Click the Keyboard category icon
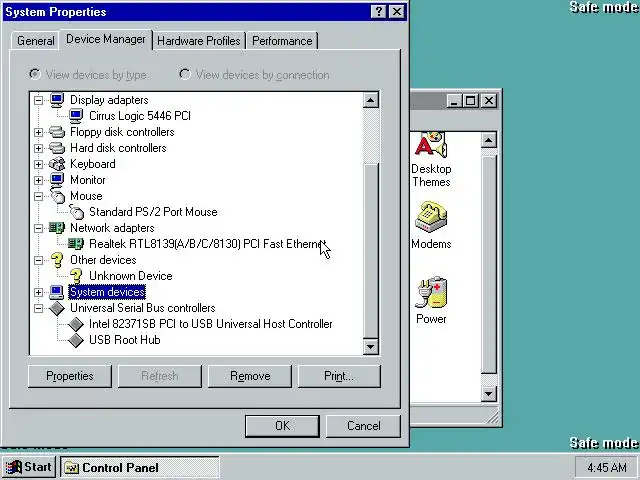Image resolution: width=640 pixels, height=480 pixels. [x=57, y=164]
